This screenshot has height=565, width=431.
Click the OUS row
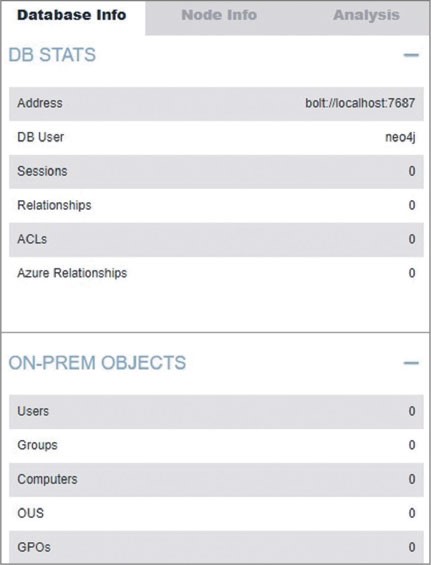216,513
